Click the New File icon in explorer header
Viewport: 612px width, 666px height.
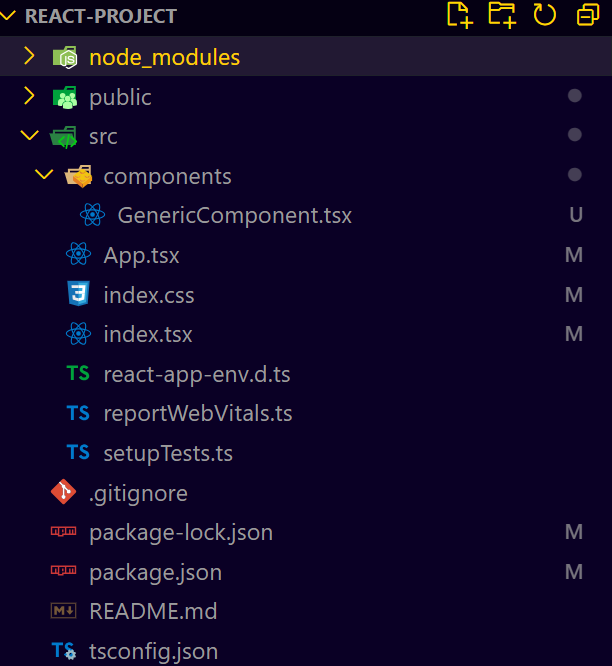point(460,15)
